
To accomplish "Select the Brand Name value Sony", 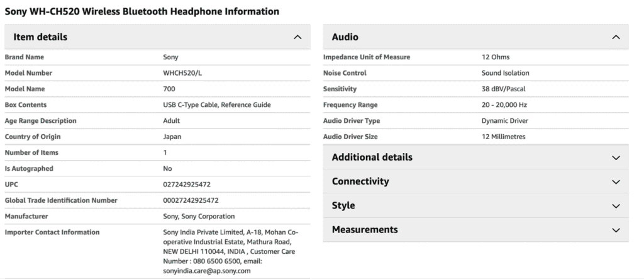I will tap(170, 57).
